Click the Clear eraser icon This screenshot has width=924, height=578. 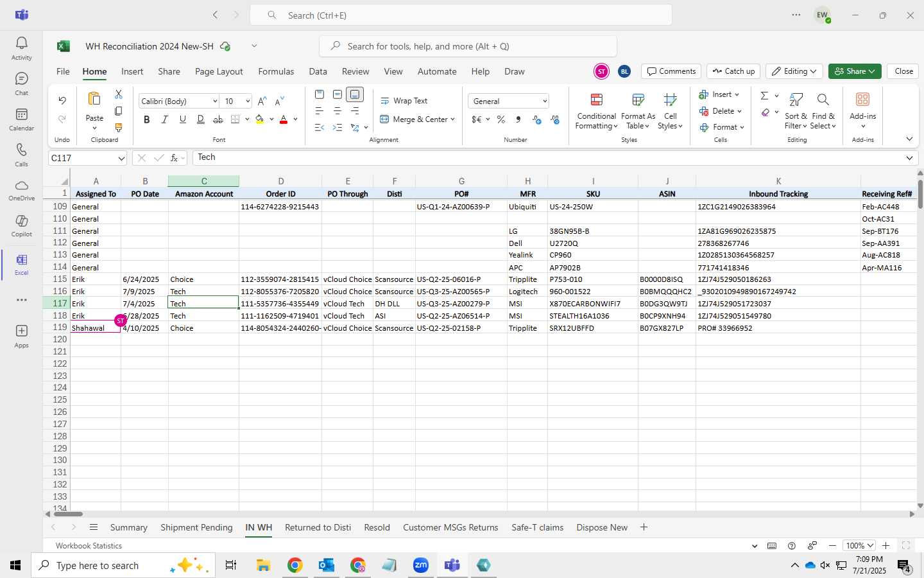[766, 112]
